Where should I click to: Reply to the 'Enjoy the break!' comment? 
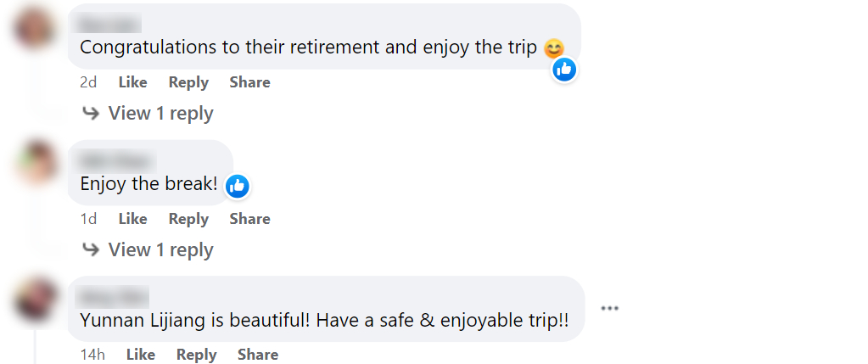[x=188, y=219]
